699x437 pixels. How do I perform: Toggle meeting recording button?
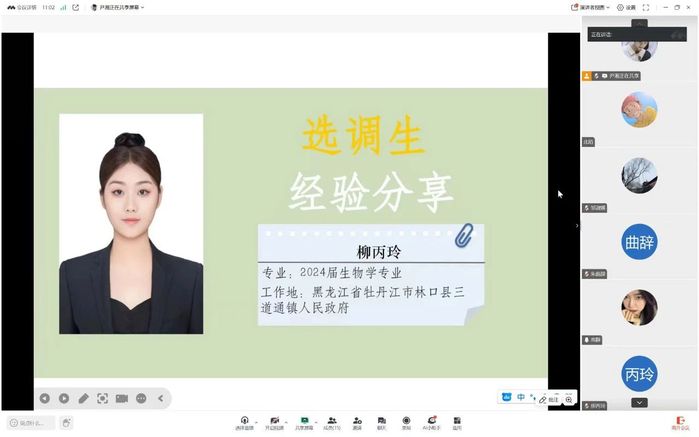(406, 422)
